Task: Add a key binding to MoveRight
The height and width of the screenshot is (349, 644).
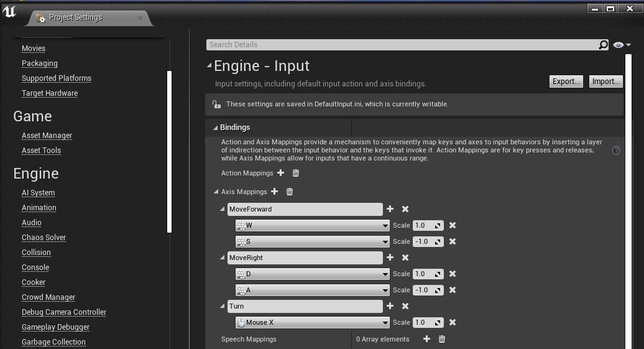Action: (x=390, y=258)
